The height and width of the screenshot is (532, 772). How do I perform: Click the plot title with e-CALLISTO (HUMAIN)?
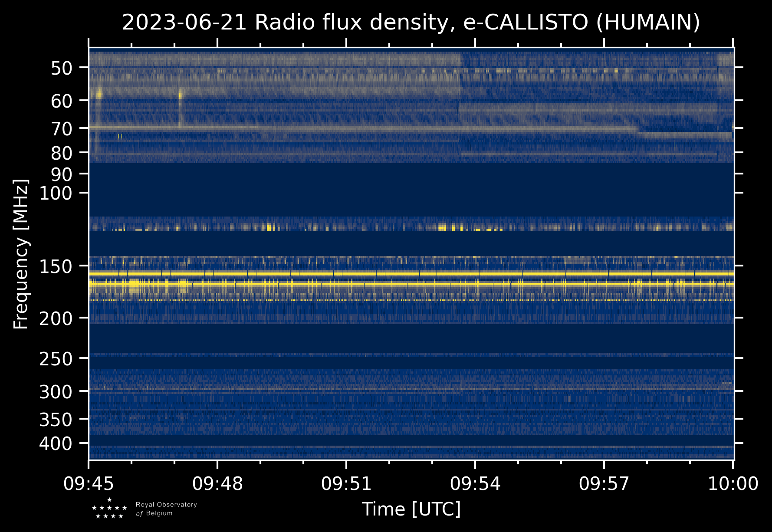pyautogui.click(x=411, y=23)
